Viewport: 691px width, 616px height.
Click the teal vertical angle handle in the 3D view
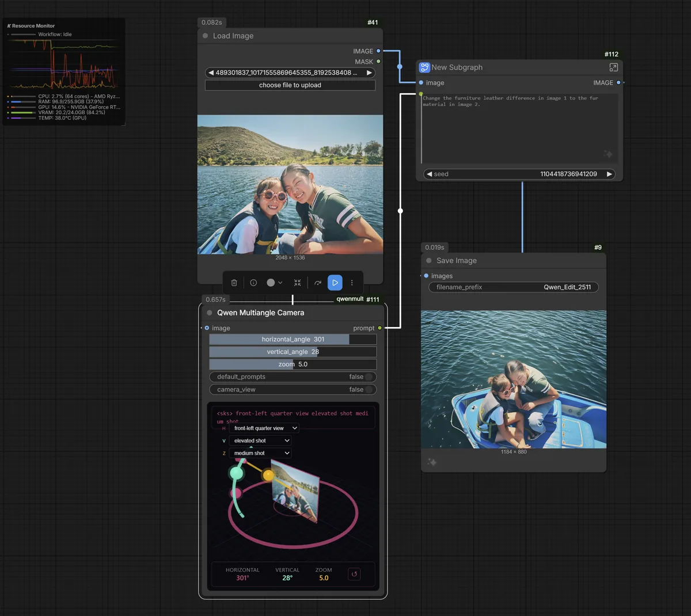tap(237, 473)
